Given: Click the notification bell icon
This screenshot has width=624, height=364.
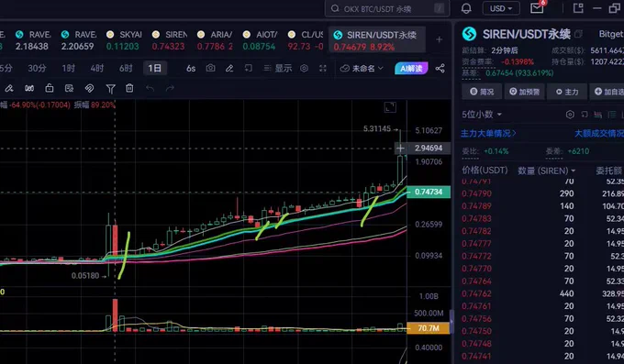Looking at the screenshot, I should [466, 8].
